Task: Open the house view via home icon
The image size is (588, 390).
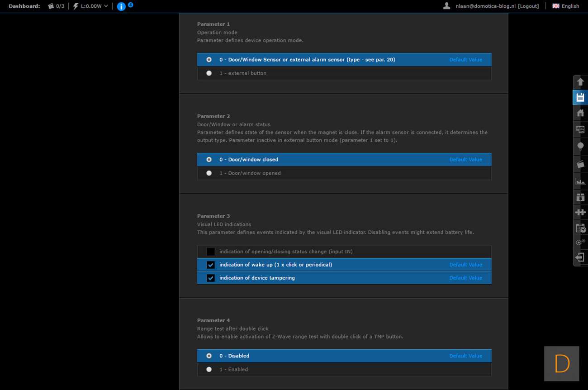Action: tap(580, 113)
